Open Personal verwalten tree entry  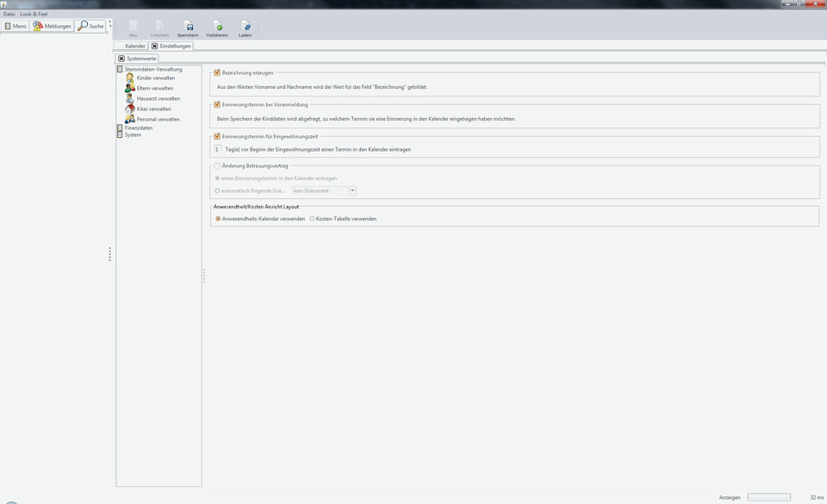(x=159, y=119)
